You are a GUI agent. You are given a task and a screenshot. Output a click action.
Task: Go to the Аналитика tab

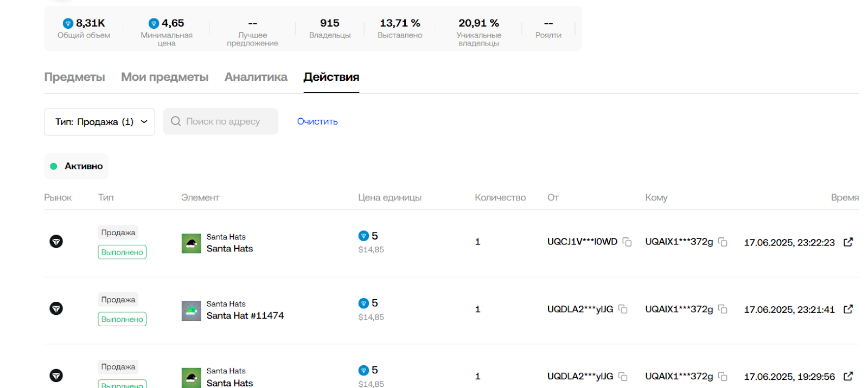[x=256, y=77]
